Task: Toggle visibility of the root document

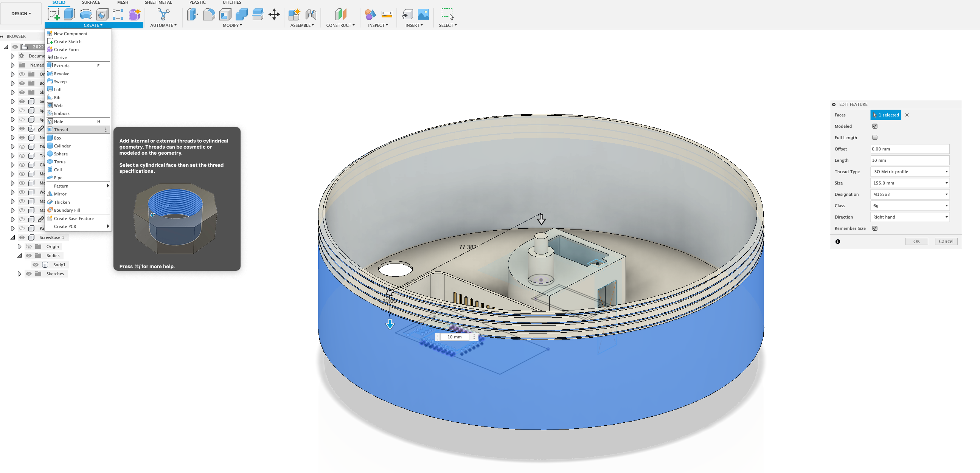Action: (x=15, y=47)
